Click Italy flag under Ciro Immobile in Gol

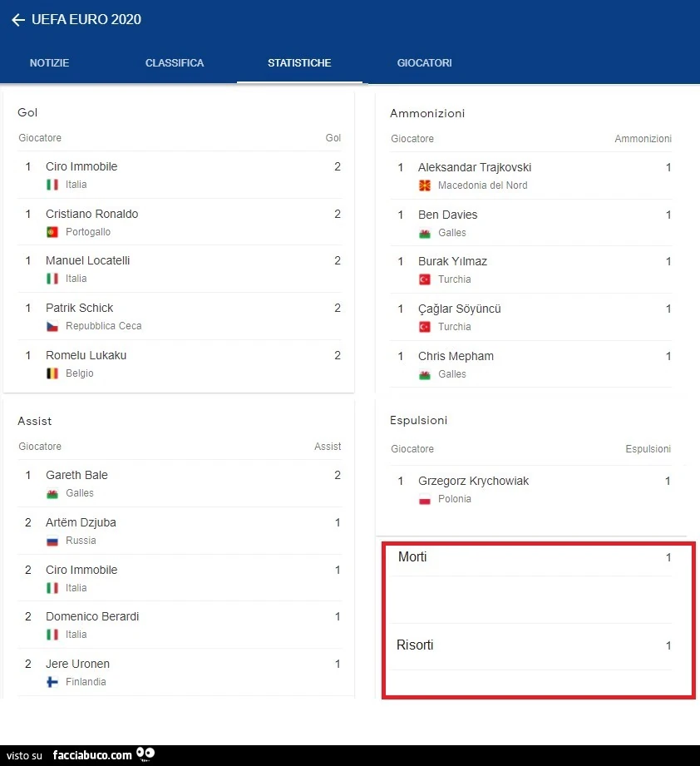click(52, 185)
